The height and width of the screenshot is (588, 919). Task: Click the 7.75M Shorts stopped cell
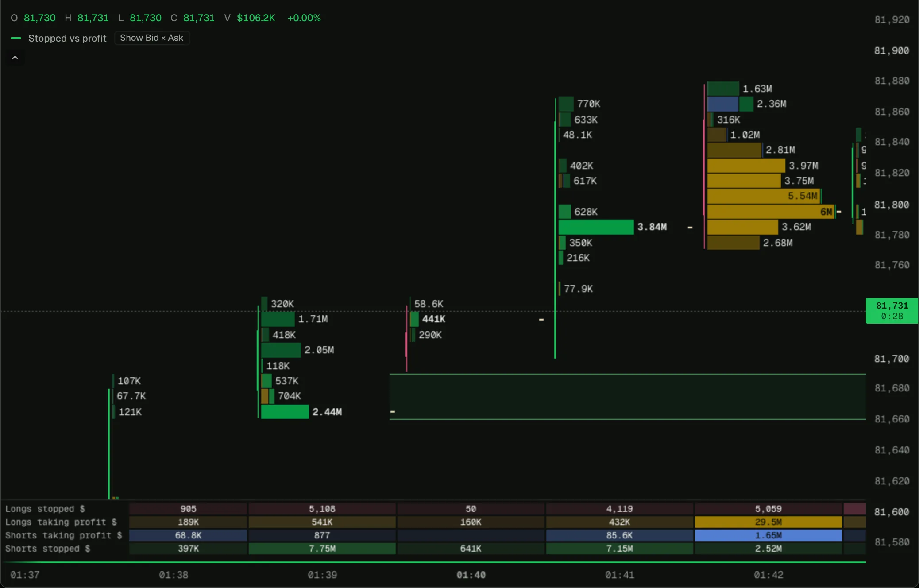tap(322, 549)
